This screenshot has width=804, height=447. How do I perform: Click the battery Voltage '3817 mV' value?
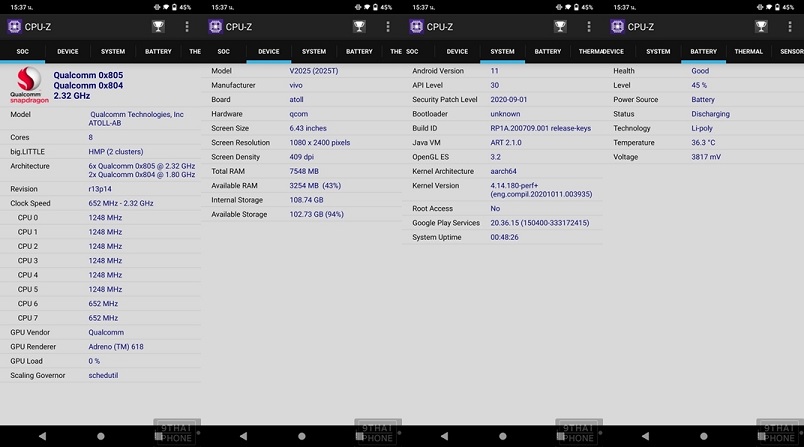click(x=706, y=157)
